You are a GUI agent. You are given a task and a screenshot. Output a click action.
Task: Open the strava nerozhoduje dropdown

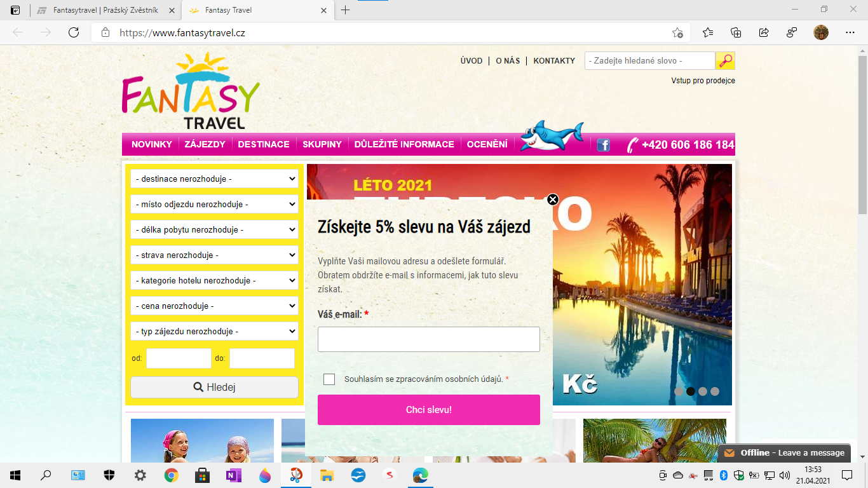click(214, 255)
